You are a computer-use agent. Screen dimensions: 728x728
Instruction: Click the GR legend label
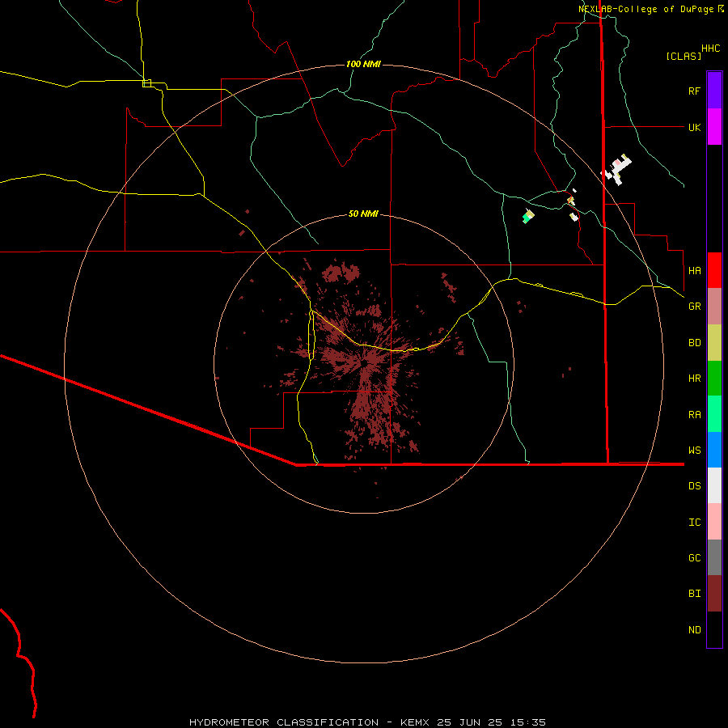pyautogui.click(x=694, y=307)
